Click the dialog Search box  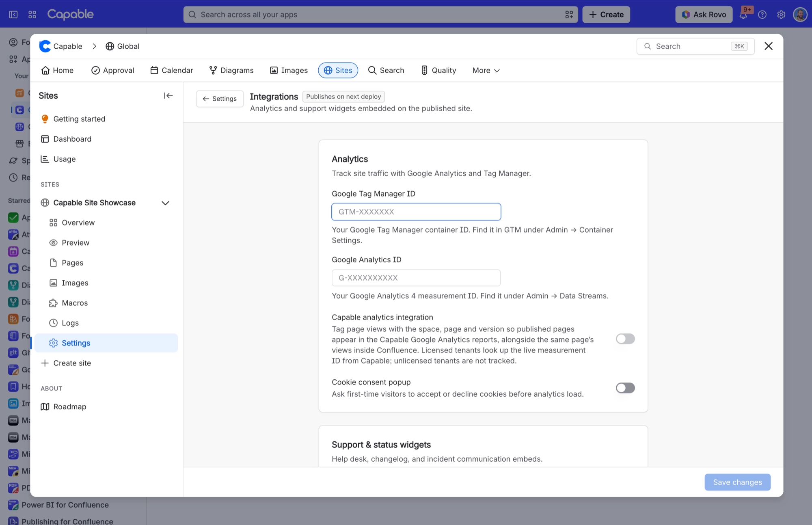[695, 46]
